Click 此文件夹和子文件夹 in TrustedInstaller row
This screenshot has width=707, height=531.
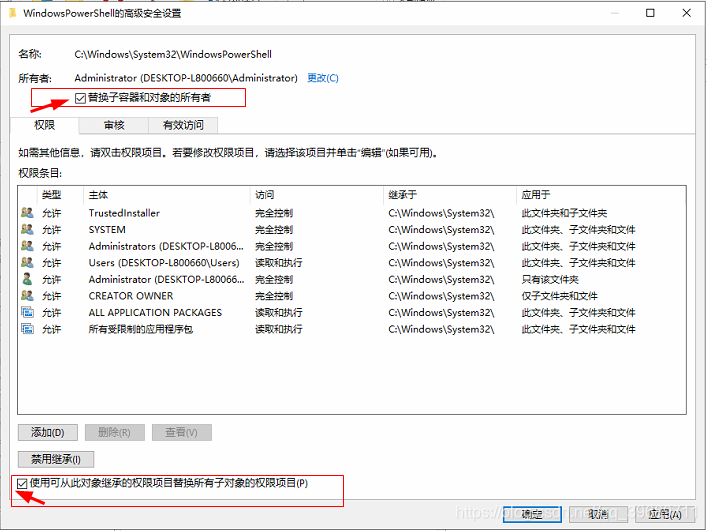click(564, 213)
